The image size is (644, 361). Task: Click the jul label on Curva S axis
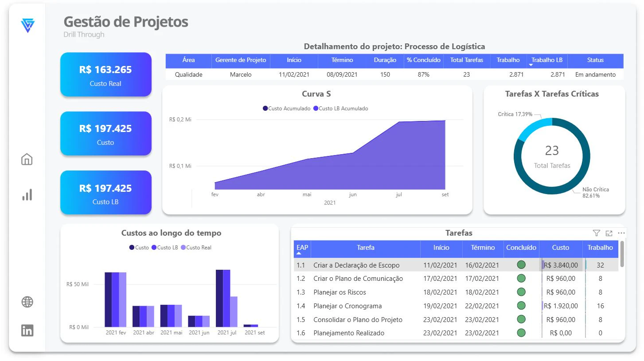coord(399,194)
